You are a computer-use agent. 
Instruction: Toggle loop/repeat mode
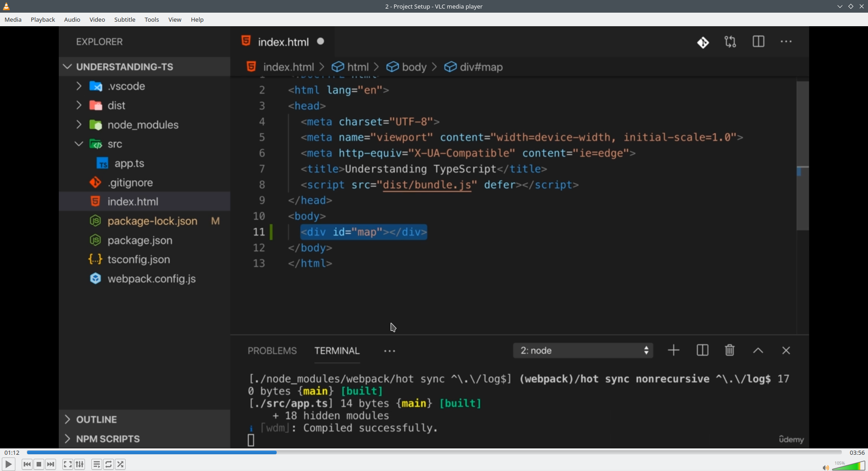pos(108,464)
